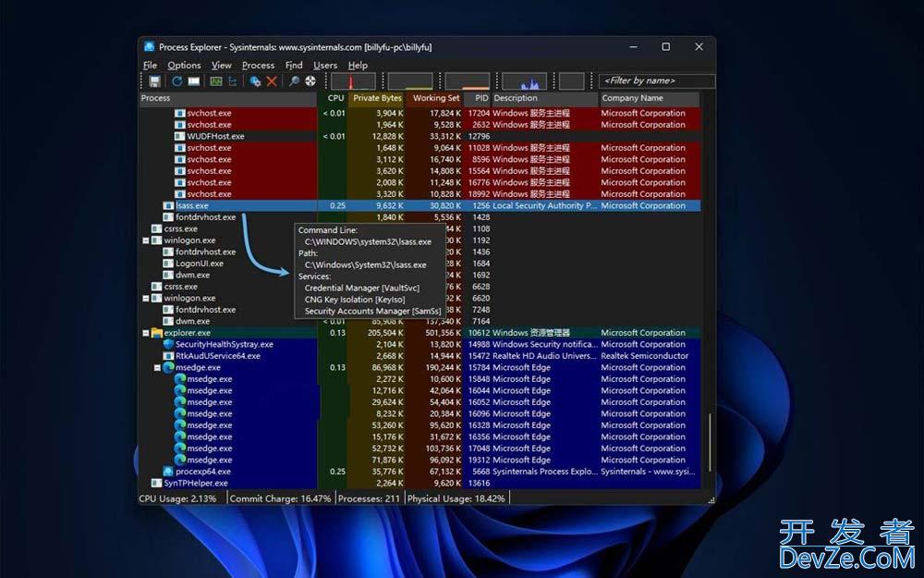Click the Save floppy disk toolbar icon

coord(155,81)
